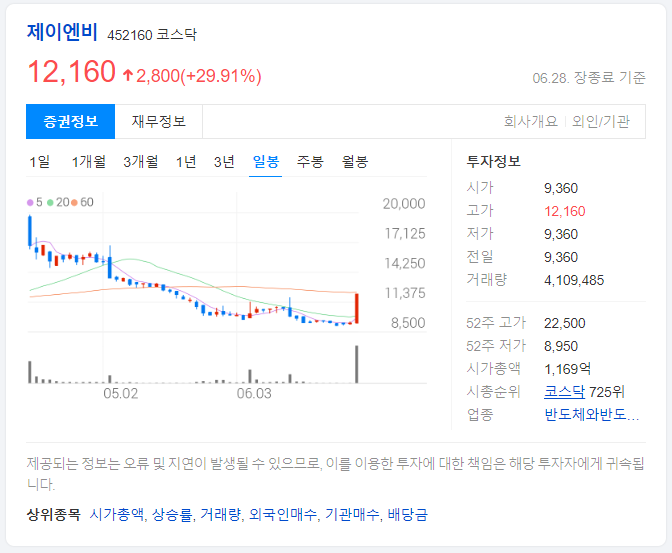Viewport: 672px width, 553px height.
Task: Click the 고가 value 12,160 in red
Action: coord(564,211)
